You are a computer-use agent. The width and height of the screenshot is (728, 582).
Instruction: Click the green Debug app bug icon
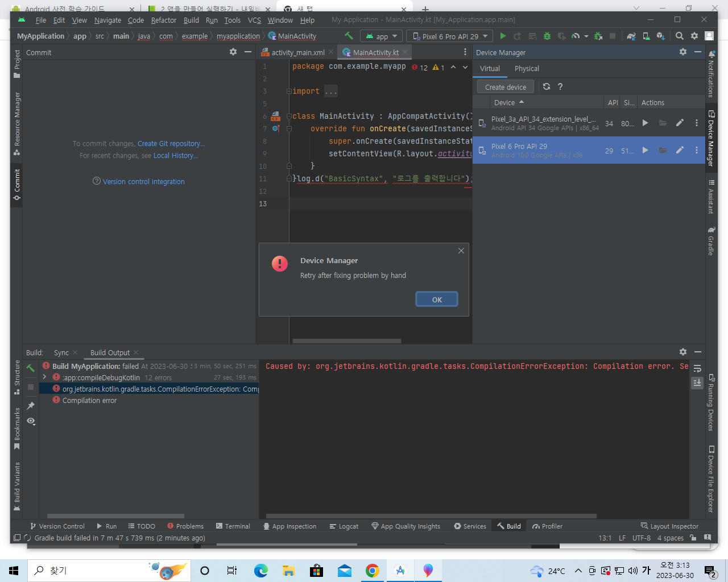547,36
